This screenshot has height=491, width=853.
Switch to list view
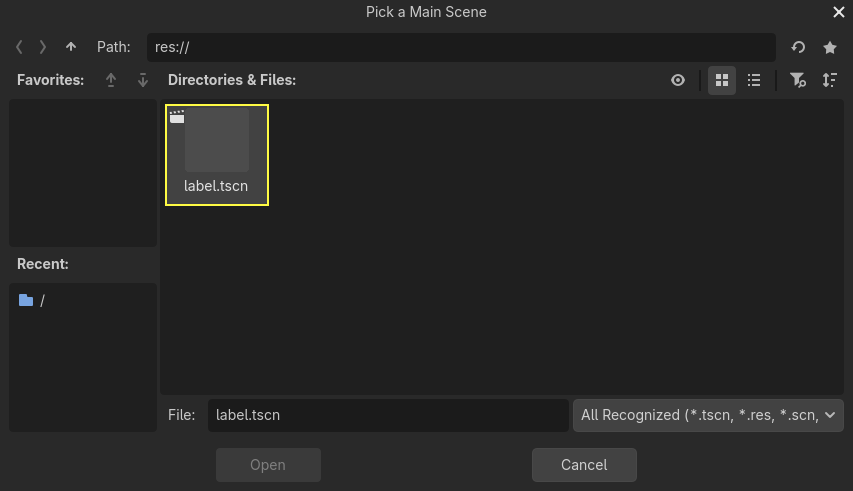click(754, 80)
